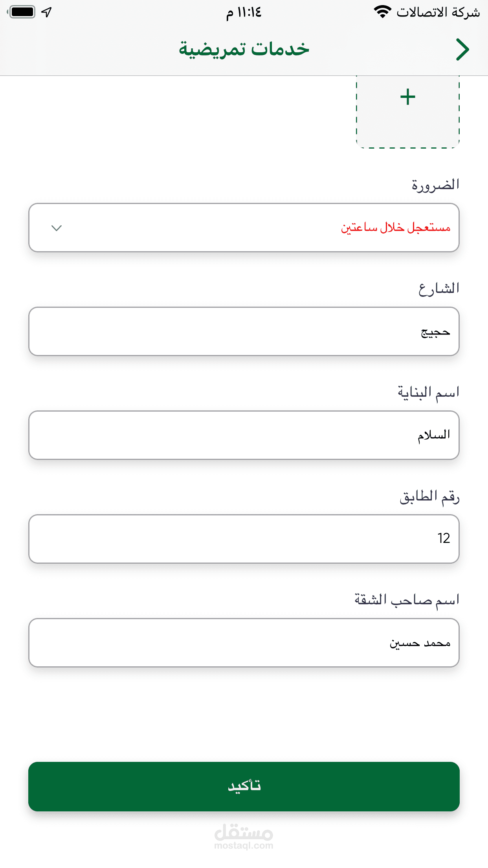Tap the location services arrow icon

(47, 12)
